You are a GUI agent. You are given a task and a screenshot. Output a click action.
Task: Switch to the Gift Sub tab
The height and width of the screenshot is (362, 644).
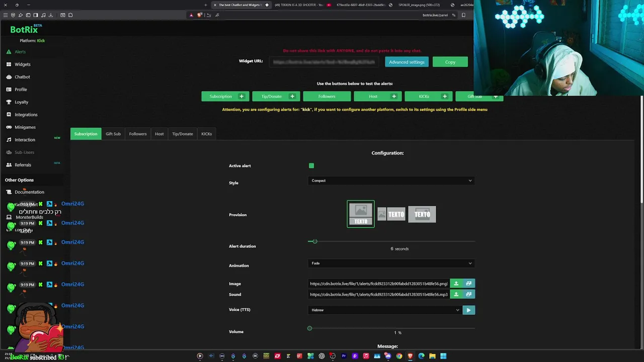[113, 134]
